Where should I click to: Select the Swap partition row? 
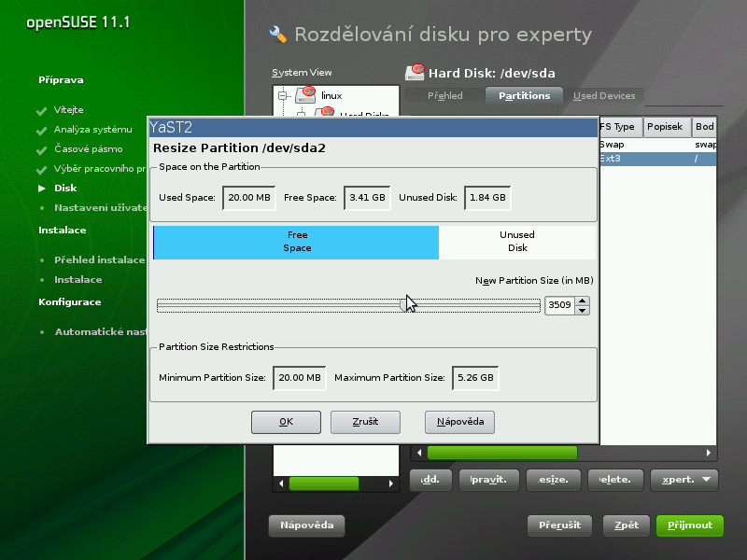(x=658, y=145)
